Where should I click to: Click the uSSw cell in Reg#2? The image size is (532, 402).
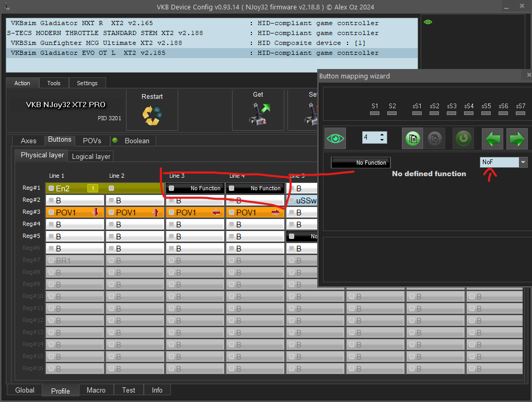(x=302, y=200)
